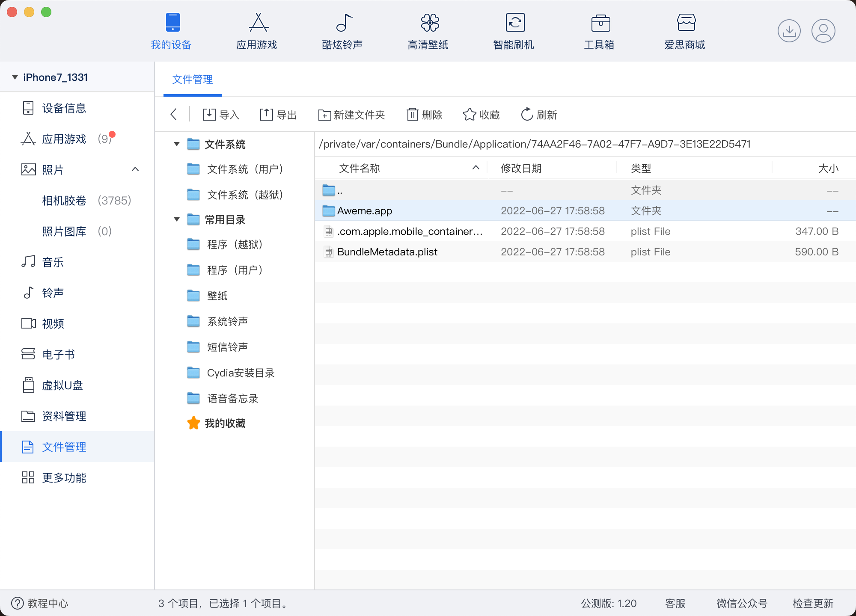
Task: Collapse the 照片 section chevron
Action: coord(135,169)
